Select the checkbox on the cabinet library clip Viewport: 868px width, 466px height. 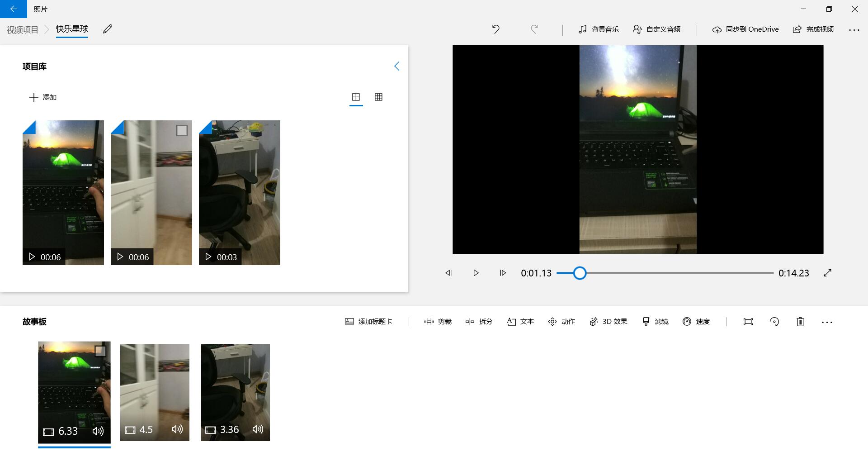[182, 131]
